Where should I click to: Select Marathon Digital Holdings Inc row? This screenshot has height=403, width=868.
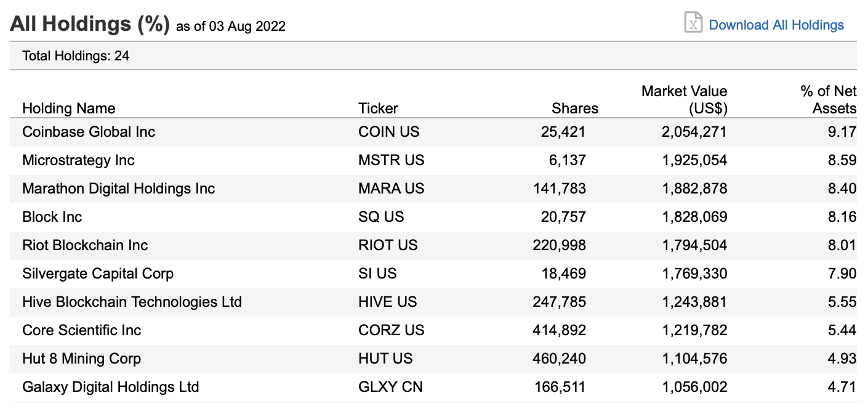(x=433, y=189)
